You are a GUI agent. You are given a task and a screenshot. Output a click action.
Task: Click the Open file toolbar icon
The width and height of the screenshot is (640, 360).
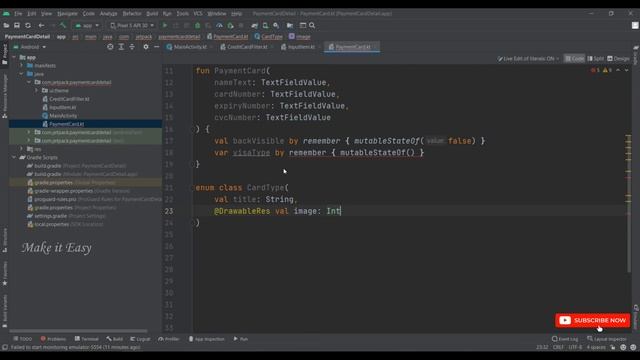6,25
